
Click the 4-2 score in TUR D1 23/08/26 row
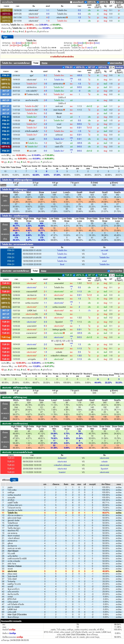pyautogui.click(x=45, y=283)
